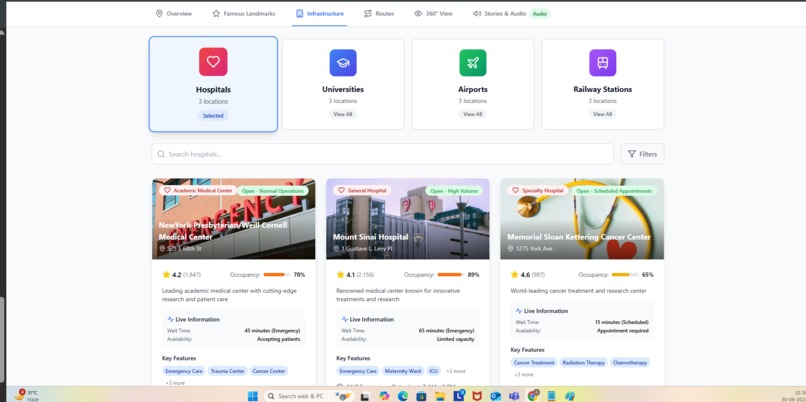Click the 65% occupancy bar
This screenshot has height=402, width=806.
[625, 275]
